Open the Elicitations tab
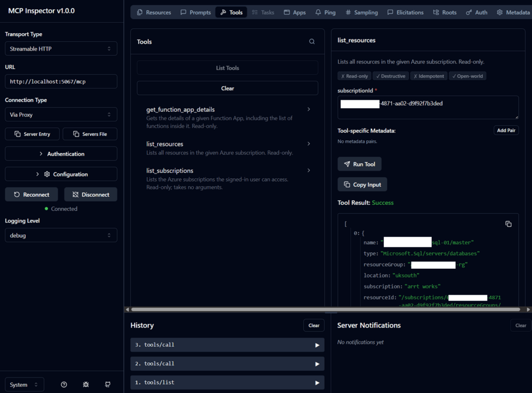The width and height of the screenshot is (532, 393). click(x=405, y=12)
